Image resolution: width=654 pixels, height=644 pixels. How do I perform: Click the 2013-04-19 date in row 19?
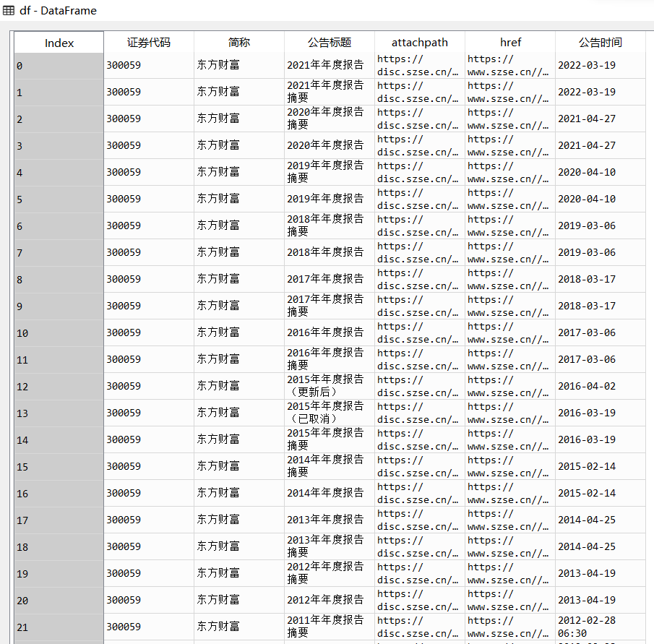click(601, 573)
